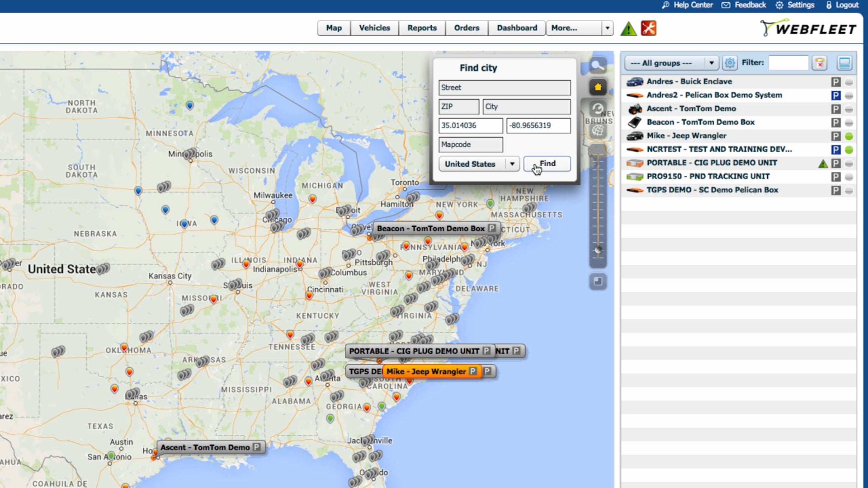
Task: Click the WEBFLEET logo
Action: click(808, 28)
